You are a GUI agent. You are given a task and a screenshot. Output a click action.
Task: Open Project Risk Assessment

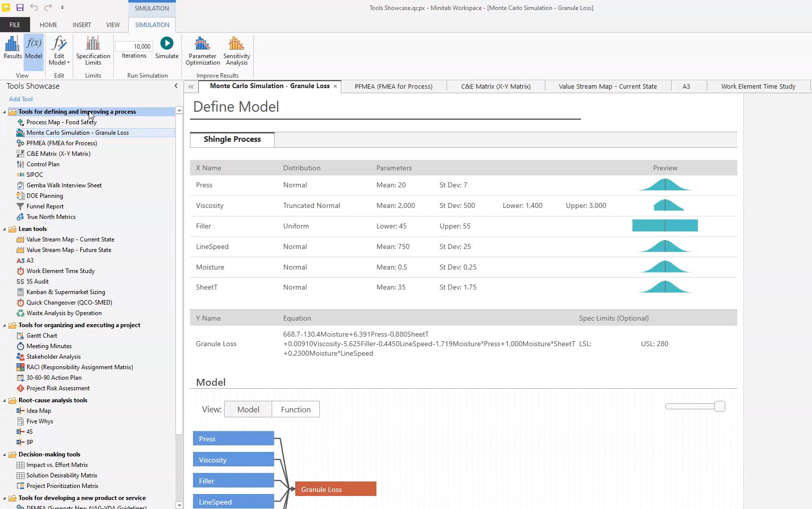pos(58,388)
